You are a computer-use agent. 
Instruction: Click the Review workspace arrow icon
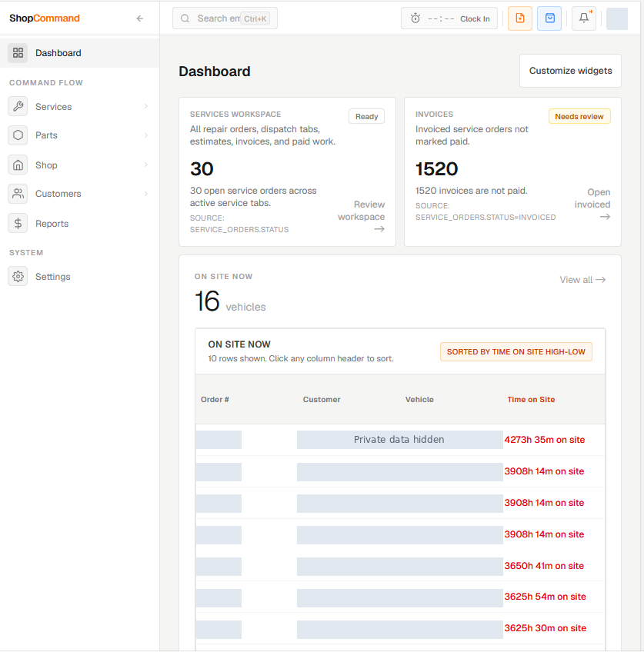[x=379, y=229]
